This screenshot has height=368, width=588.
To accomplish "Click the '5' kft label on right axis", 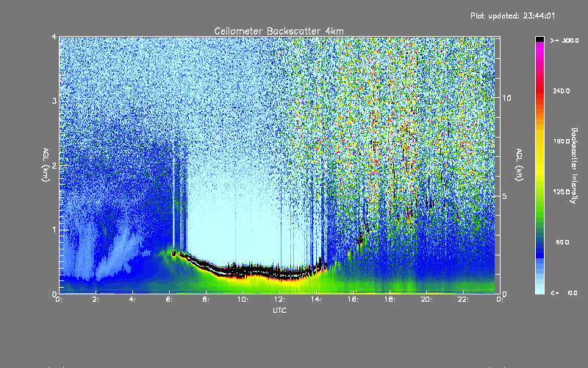I will 505,196.
